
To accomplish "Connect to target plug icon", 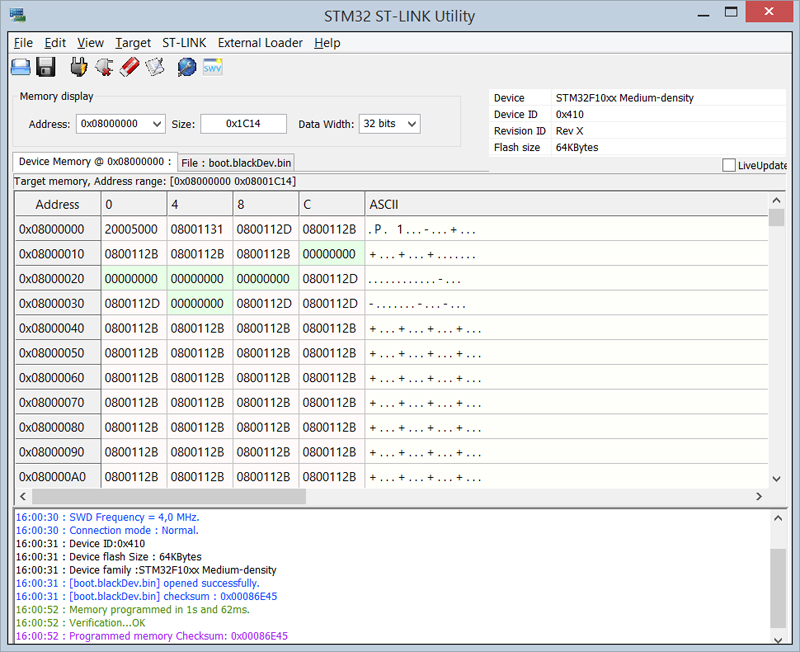I will 79,67.
